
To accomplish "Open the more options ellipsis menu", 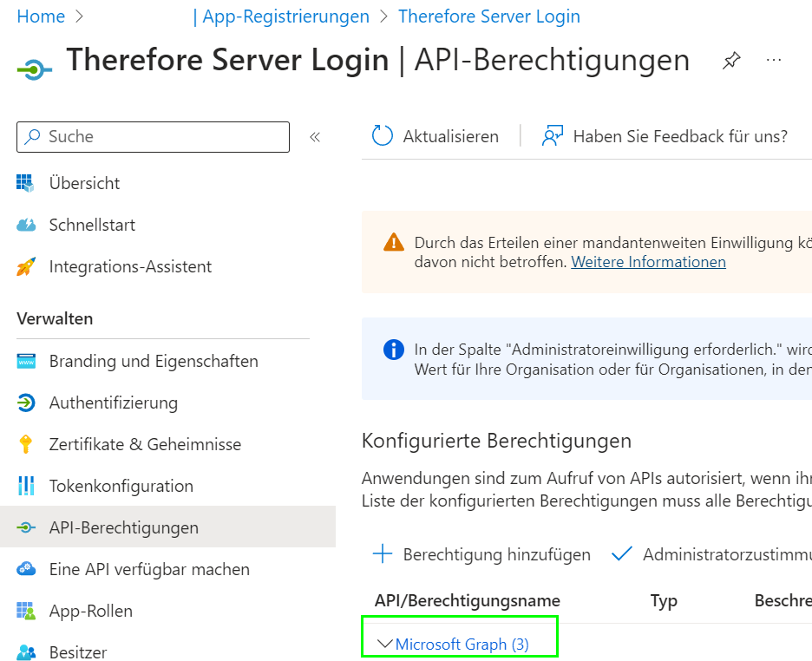I will pos(774,60).
